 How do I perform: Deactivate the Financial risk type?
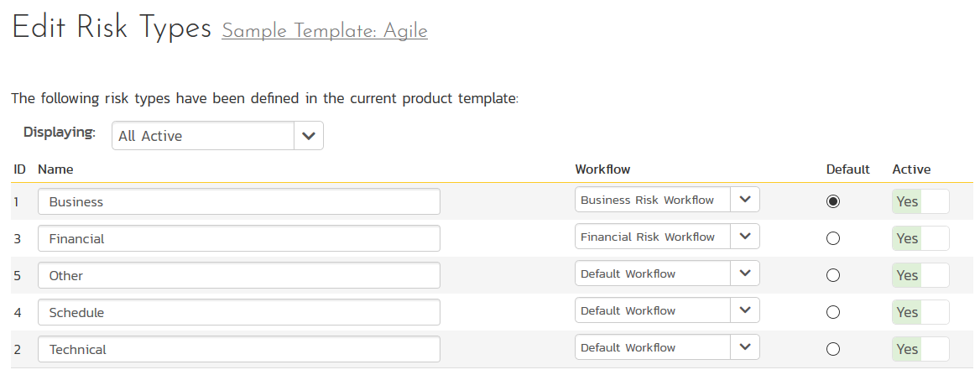tap(920, 238)
